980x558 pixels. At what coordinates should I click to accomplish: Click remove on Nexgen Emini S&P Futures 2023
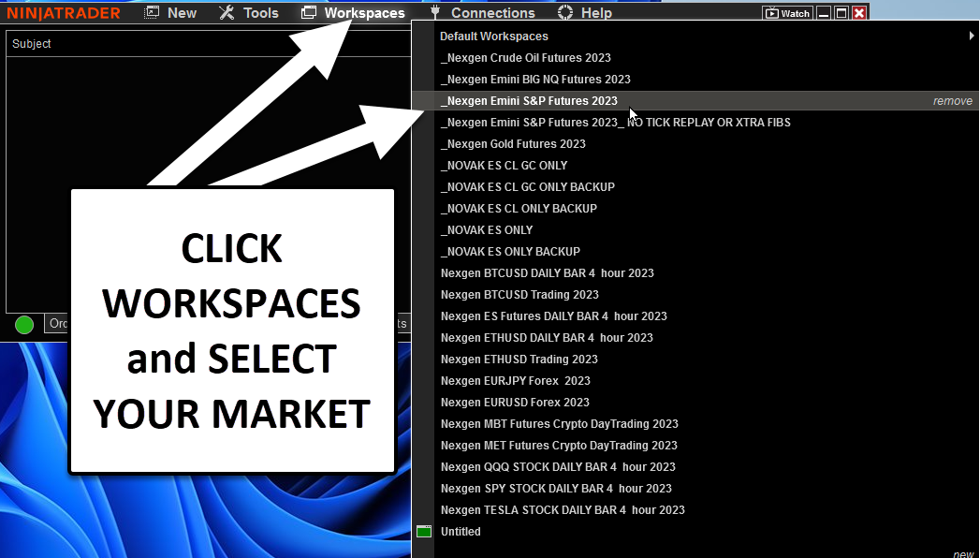[x=952, y=101]
